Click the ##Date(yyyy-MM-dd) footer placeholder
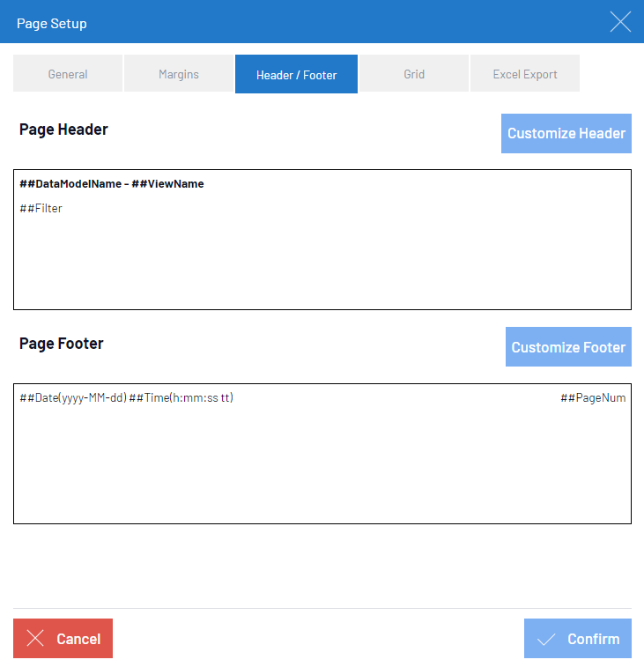644x667 pixels. (x=73, y=398)
